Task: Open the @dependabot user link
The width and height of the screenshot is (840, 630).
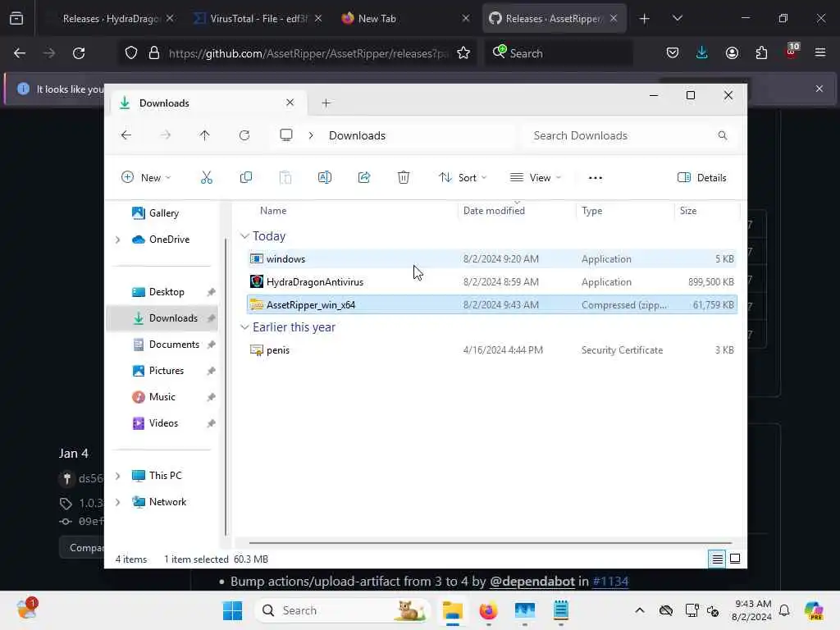Action: pyautogui.click(x=532, y=582)
